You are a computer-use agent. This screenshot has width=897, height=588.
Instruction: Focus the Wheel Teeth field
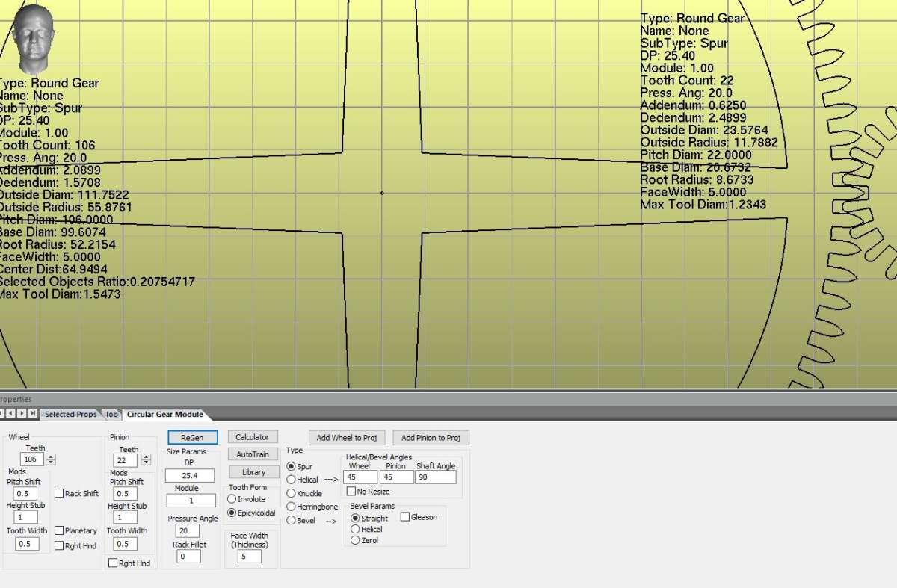point(34,459)
